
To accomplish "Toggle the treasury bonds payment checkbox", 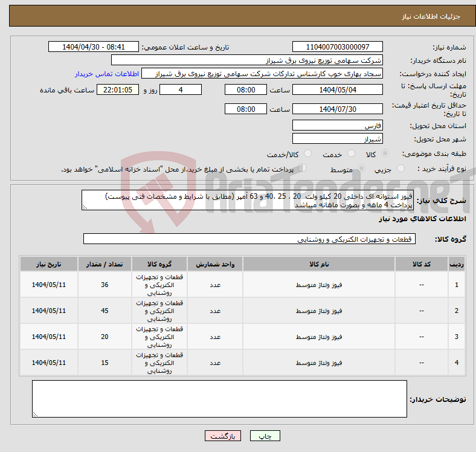I will pyautogui.click(x=303, y=169).
